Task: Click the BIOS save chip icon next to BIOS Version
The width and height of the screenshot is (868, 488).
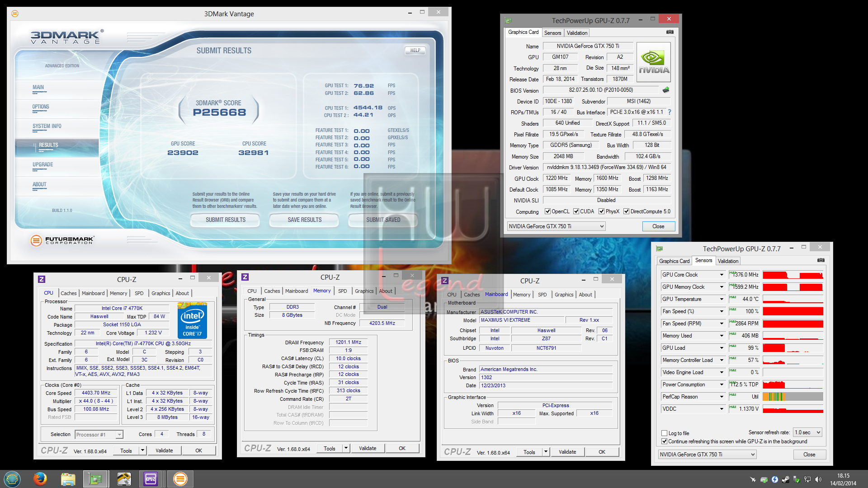Action: (x=665, y=90)
